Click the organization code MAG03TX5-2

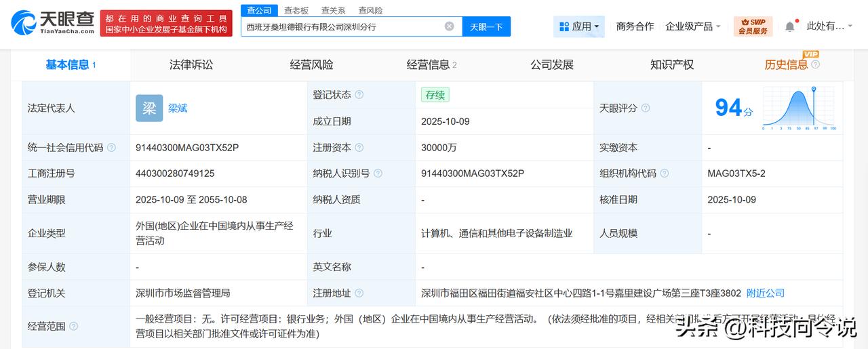pos(736,173)
